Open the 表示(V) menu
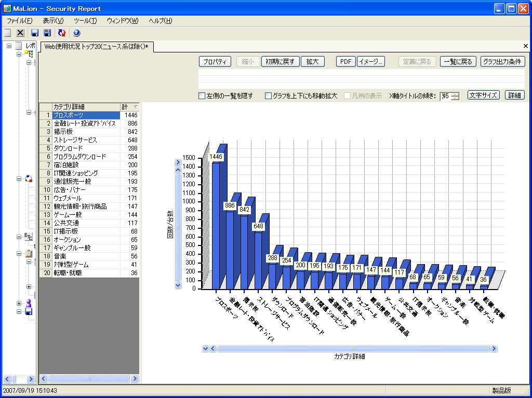 (53, 21)
